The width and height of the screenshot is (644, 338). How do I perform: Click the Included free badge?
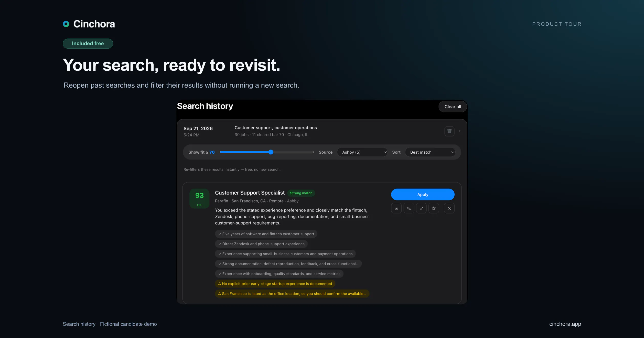[x=88, y=44]
